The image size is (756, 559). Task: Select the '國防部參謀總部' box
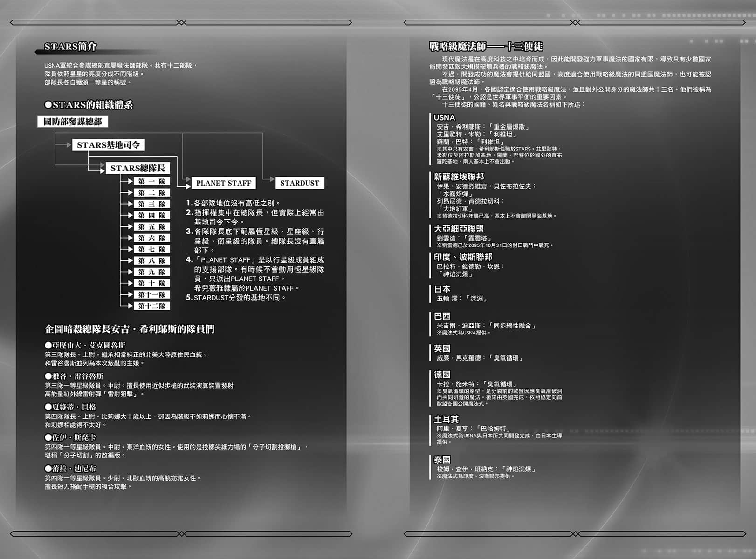coord(73,122)
